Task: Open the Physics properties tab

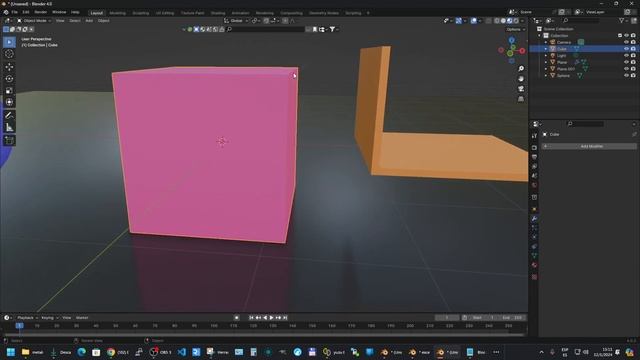Action: (534, 237)
